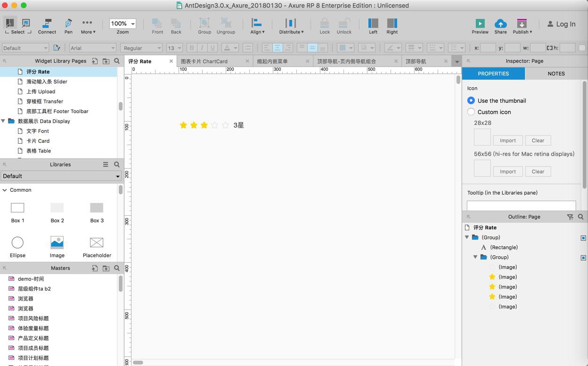Collapse the 数据展示 Data Display folder
The image size is (588, 366).
click(x=3, y=121)
